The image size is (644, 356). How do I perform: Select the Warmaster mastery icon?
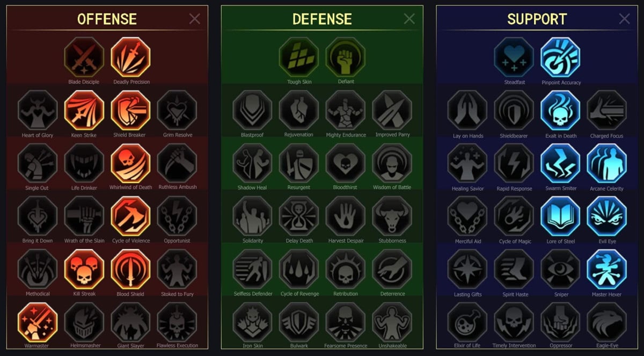click(x=37, y=322)
